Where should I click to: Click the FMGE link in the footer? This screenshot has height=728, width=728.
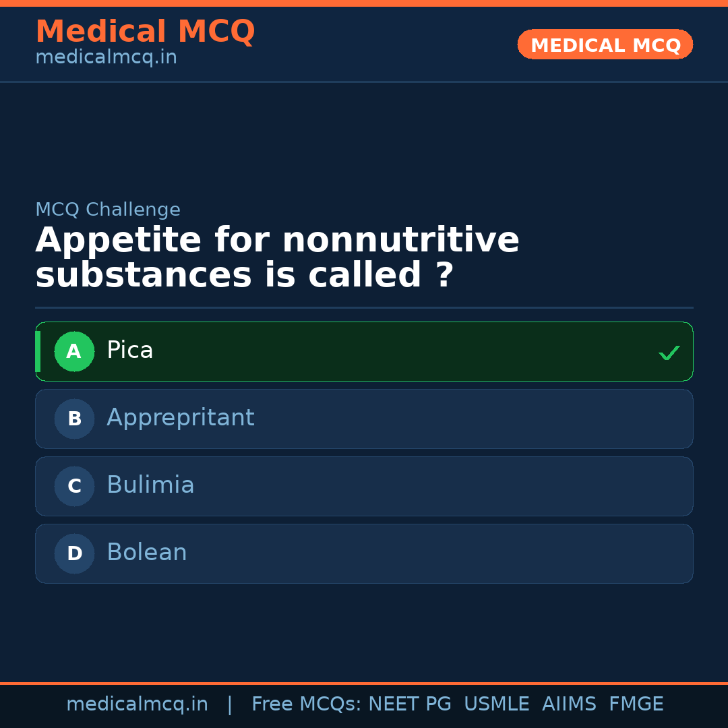[x=636, y=704]
